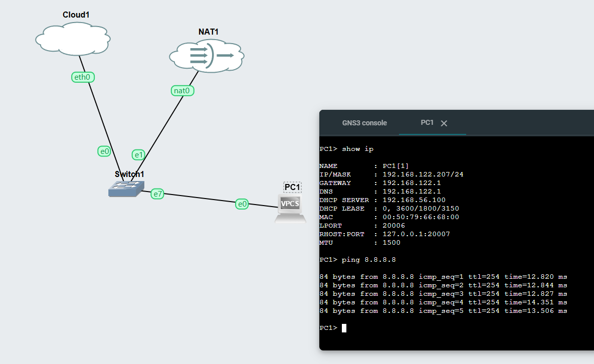Click the eth0 port label
Screen dimensions: 594x364
83,77
